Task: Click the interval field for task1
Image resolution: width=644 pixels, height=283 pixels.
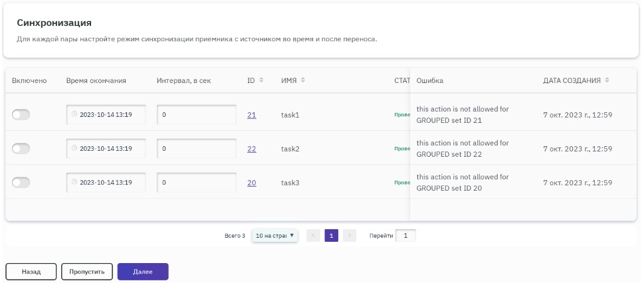Action: (x=197, y=115)
